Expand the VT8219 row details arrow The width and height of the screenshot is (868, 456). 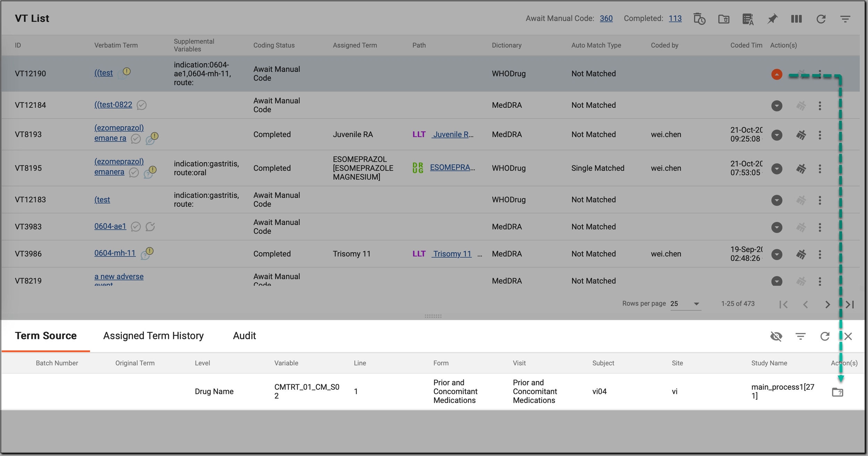click(777, 281)
